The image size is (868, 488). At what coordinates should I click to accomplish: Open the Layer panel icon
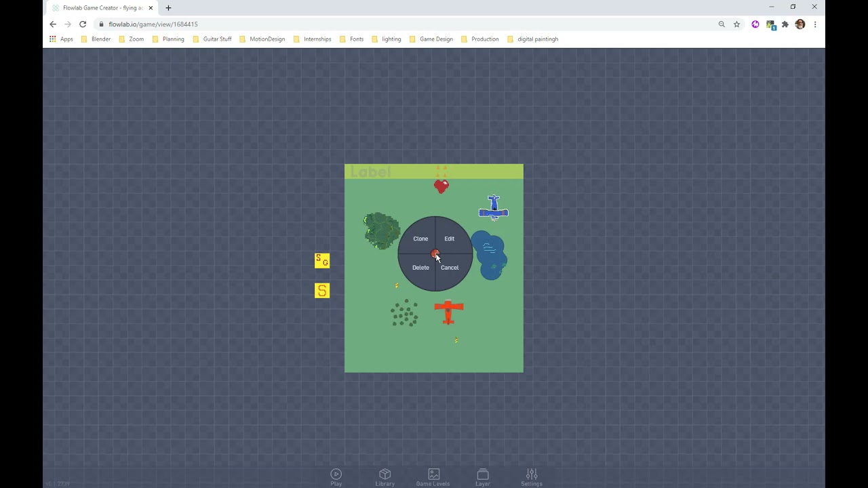[x=483, y=474]
